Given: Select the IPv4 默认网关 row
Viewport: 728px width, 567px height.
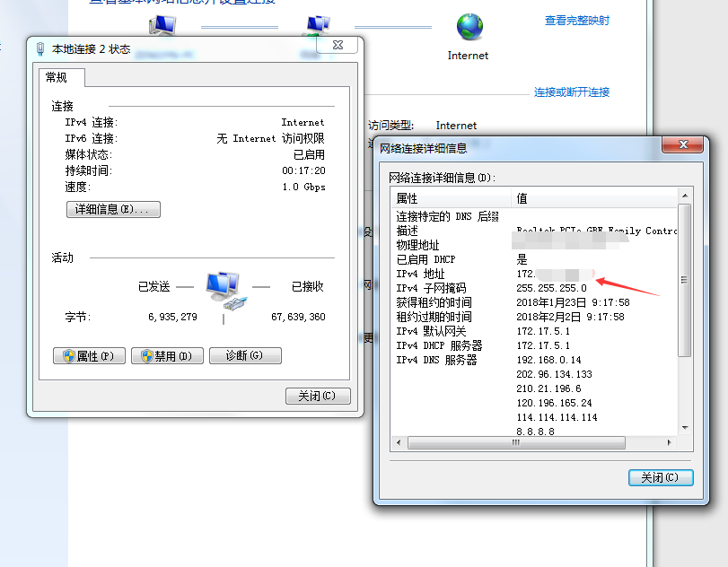Looking at the screenshot, I should pyautogui.click(x=534, y=331).
